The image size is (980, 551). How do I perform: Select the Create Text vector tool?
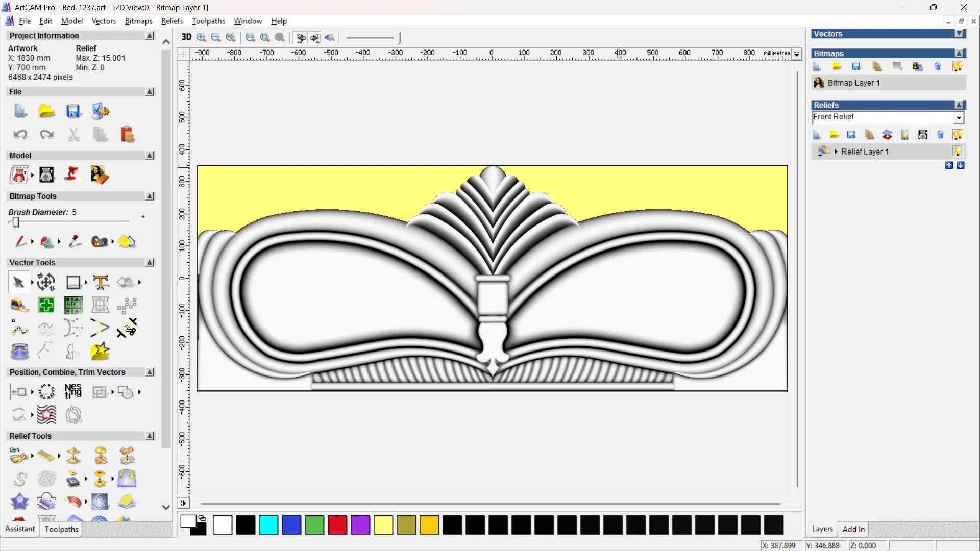(101, 282)
